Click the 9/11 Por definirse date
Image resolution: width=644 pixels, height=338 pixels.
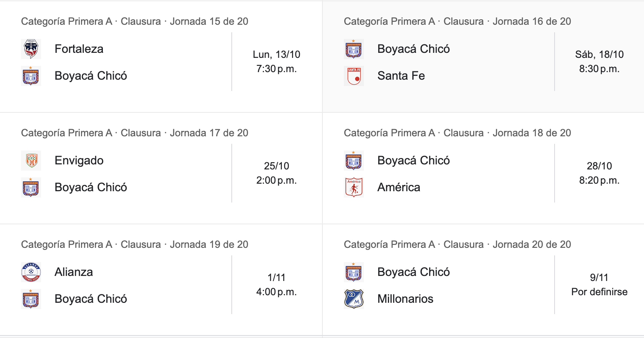[x=599, y=285]
